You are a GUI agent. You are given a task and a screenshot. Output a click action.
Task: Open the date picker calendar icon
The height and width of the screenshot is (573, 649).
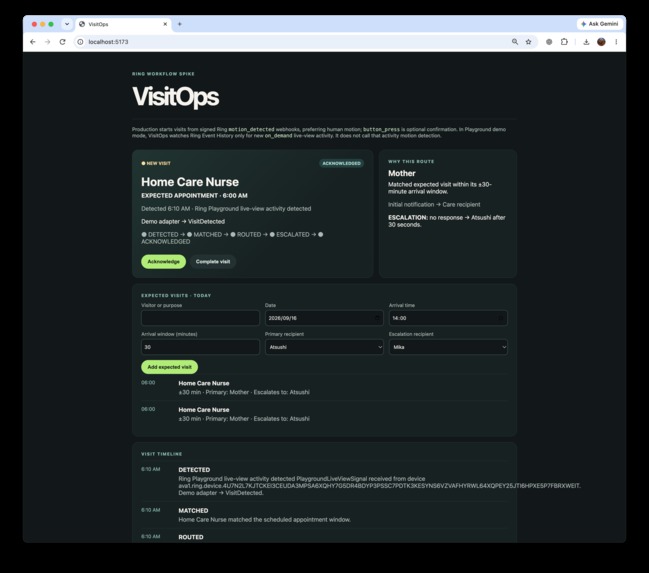377,318
